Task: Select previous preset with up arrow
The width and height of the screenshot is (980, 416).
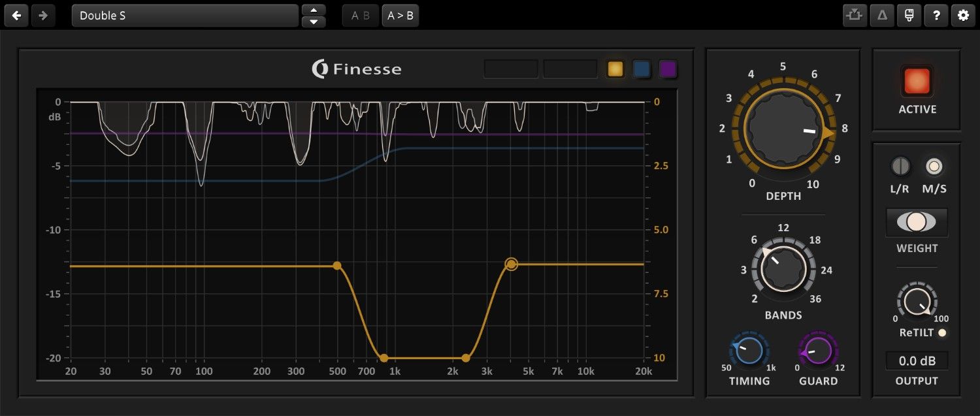Action: coord(314,10)
